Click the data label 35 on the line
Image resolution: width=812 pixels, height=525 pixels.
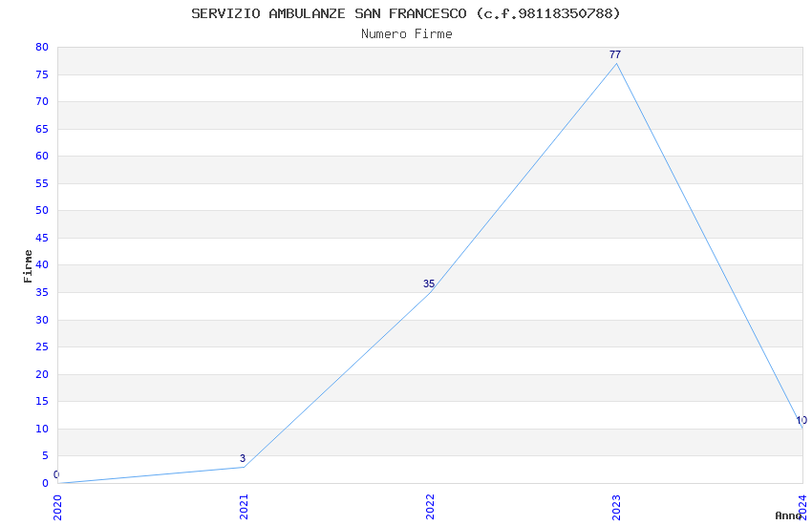click(429, 283)
